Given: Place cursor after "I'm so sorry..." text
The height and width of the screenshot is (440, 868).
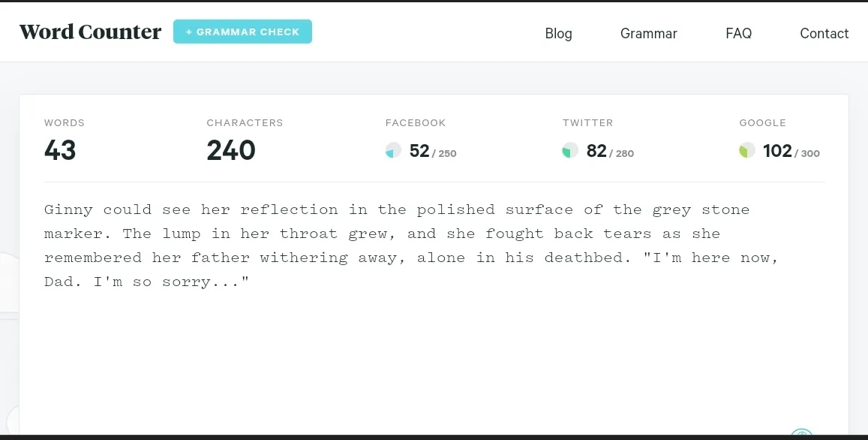Looking at the screenshot, I should pos(251,282).
